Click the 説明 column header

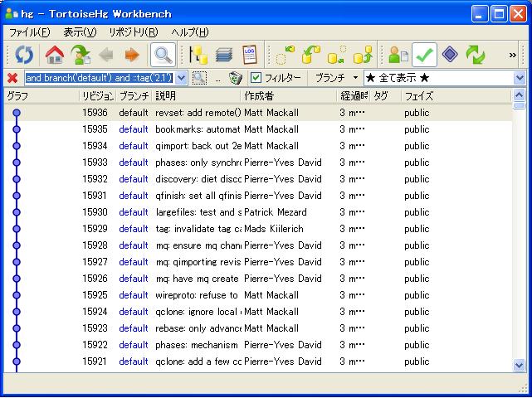(197, 96)
